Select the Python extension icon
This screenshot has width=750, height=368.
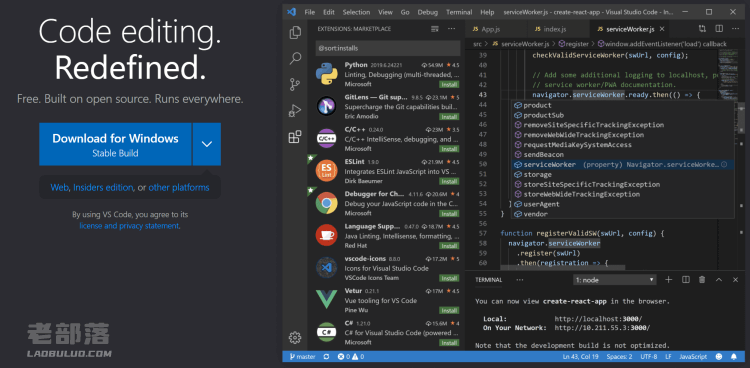(327, 73)
